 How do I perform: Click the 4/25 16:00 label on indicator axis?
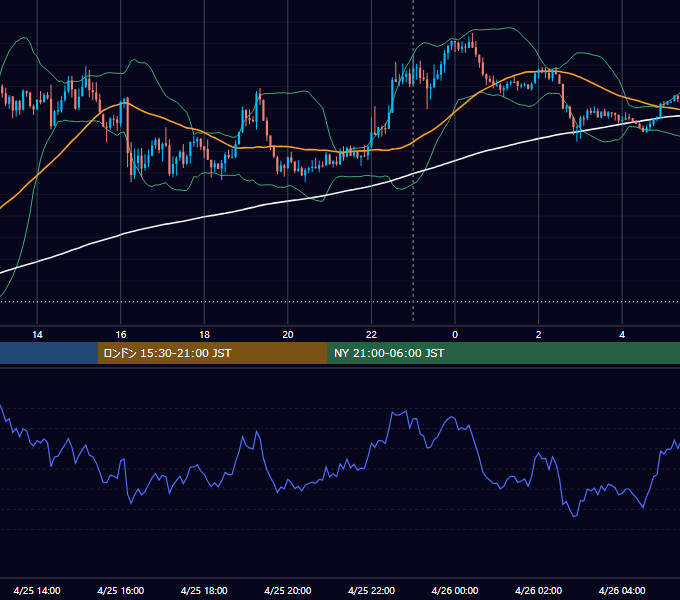pos(121,590)
